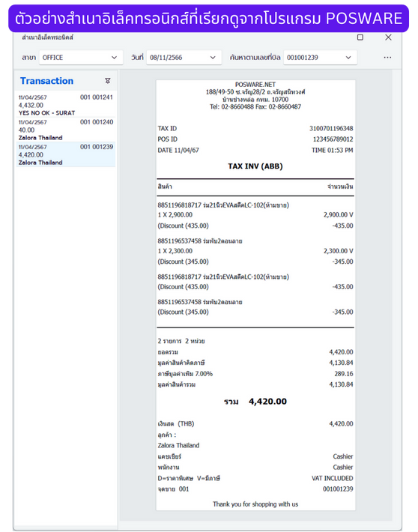This screenshot has height=532, width=418.
Task: Click the 2,900.00 V line amount
Action: click(x=339, y=215)
